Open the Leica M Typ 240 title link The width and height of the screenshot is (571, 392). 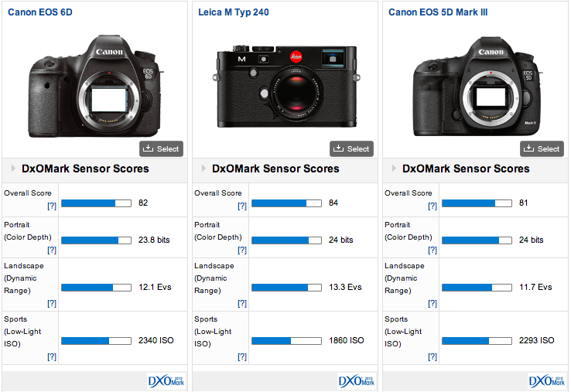click(233, 12)
